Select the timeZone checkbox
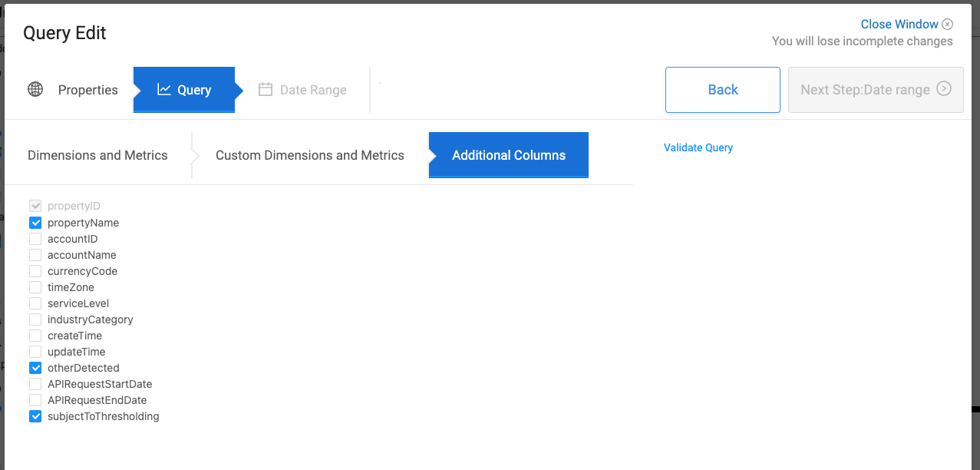This screenshot has height=470, width=980. pos(35,287)
